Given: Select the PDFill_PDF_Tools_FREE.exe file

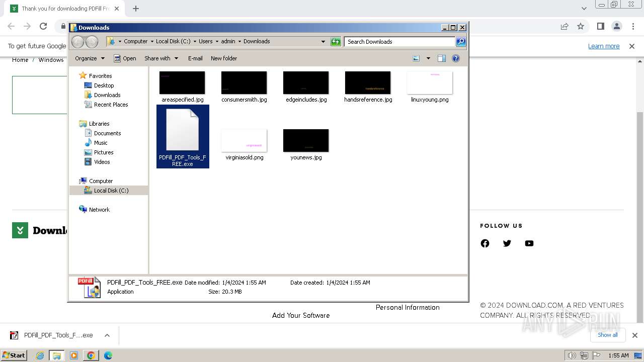Looking at the screenshot, I should pyautogui.click(x=183, y=137).
